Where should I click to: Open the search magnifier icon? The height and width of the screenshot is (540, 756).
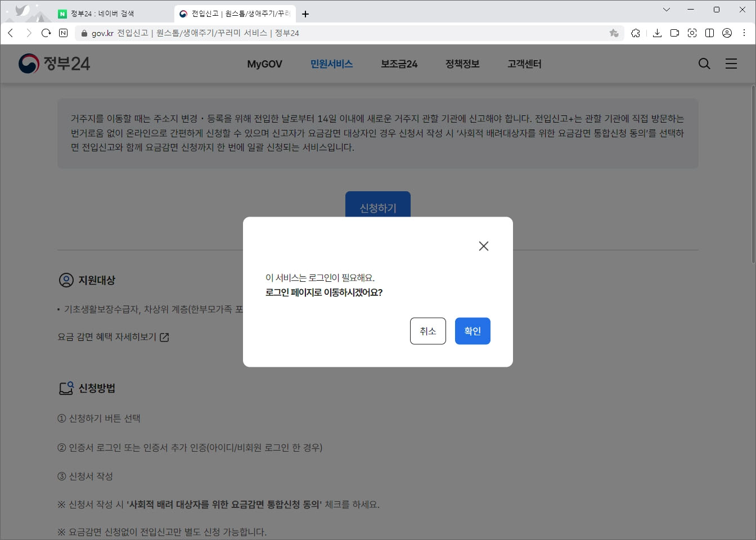704,64
